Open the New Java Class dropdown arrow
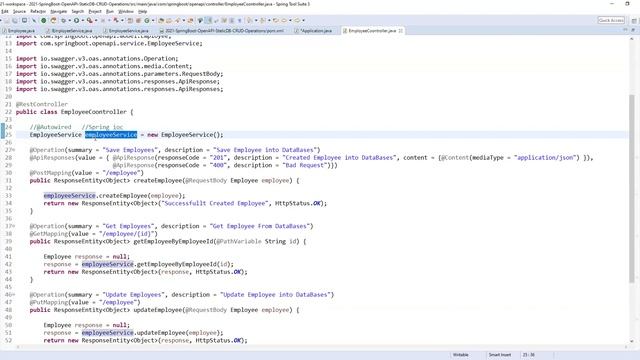This screenshot has height=360, width=640. pos(153,20)
